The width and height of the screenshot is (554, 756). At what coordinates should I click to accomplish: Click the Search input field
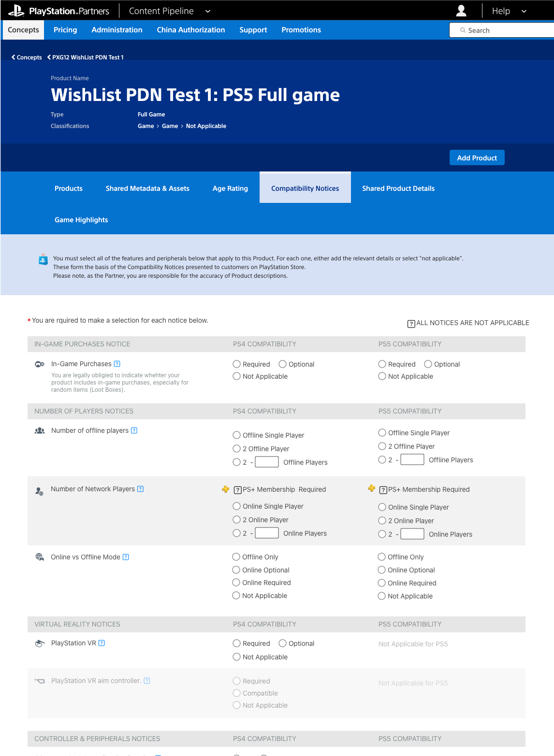point(502,30)
